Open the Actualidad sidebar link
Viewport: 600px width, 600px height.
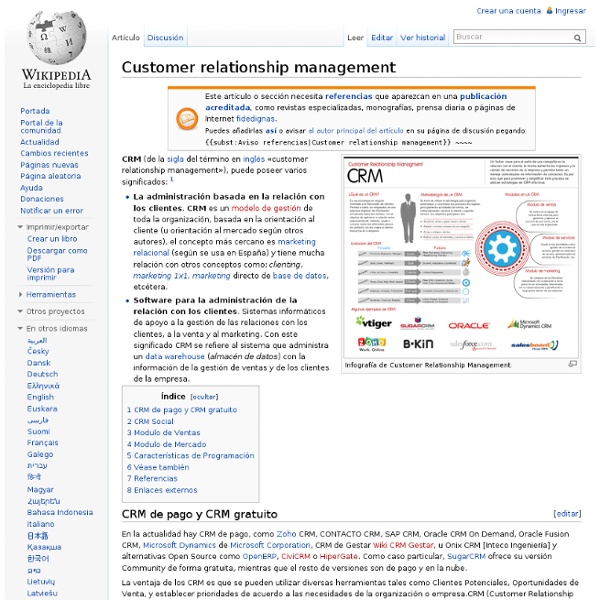point(39,142)
